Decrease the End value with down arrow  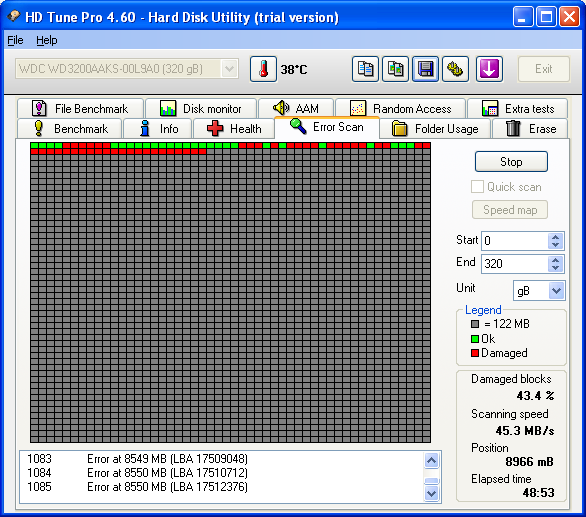[x=555, y=268]
